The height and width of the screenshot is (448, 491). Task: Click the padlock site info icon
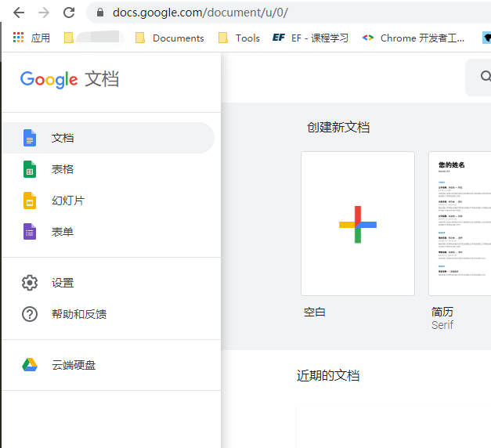pyautogui.click(x=100, y=13)
